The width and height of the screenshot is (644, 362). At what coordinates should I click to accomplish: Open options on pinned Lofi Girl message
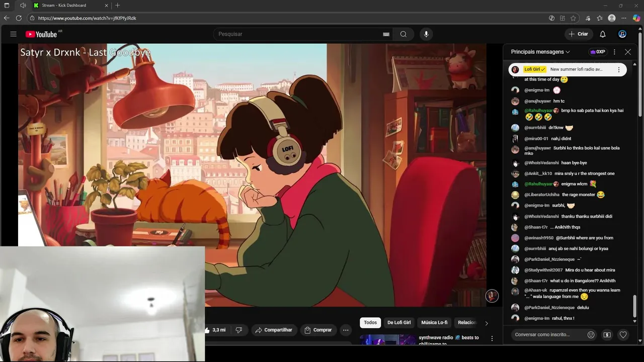tap(619, 70)
